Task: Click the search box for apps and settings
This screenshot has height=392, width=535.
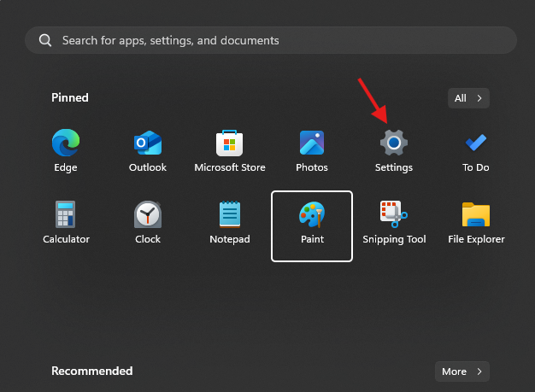Action: (x=271, y=40)
